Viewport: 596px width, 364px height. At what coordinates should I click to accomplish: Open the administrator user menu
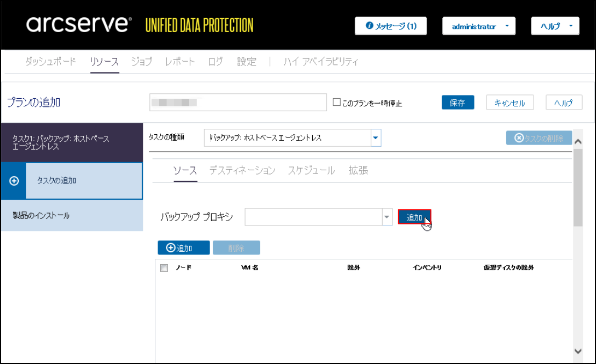point(478,26)
